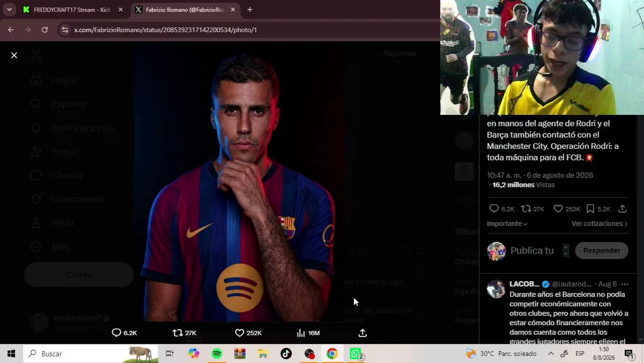644x363 pixels.
Task: Share the photo via bottom share icon
Action: pyautogui.click(x=362, y=333)
